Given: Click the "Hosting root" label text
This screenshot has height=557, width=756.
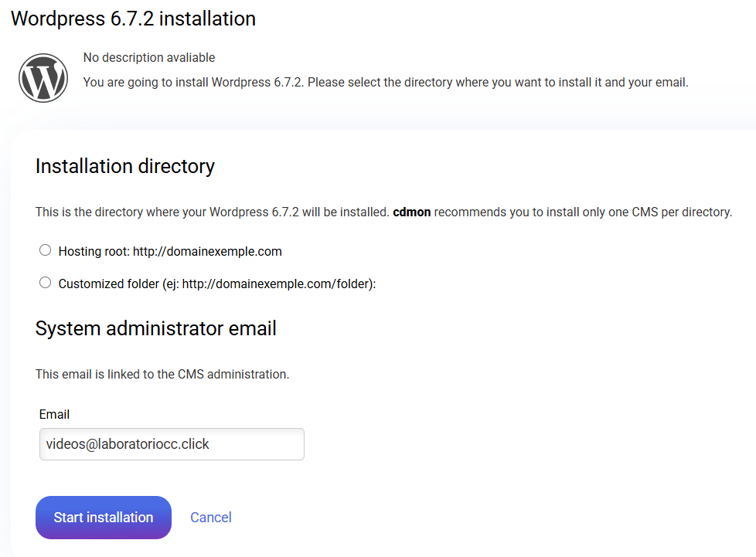Looking at the screenshot, I should coord(94,251).
